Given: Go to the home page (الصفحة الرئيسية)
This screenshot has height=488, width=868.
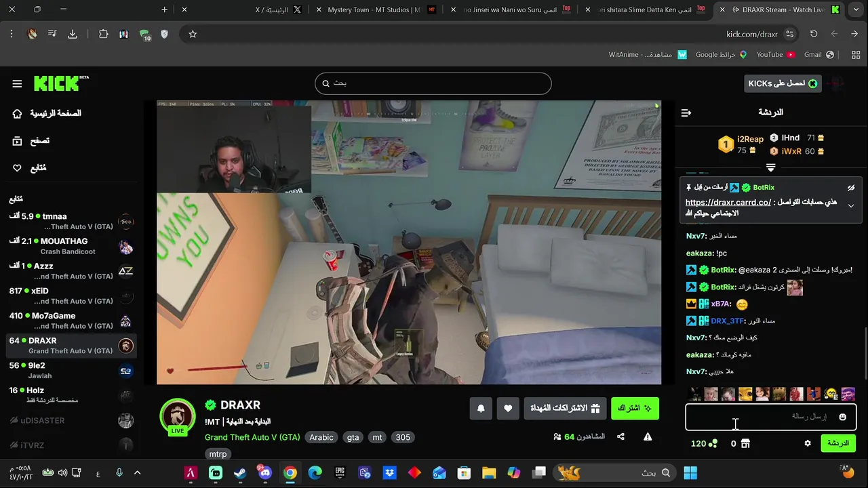Looking at the screenshot, I should click(x=47, y=113).
